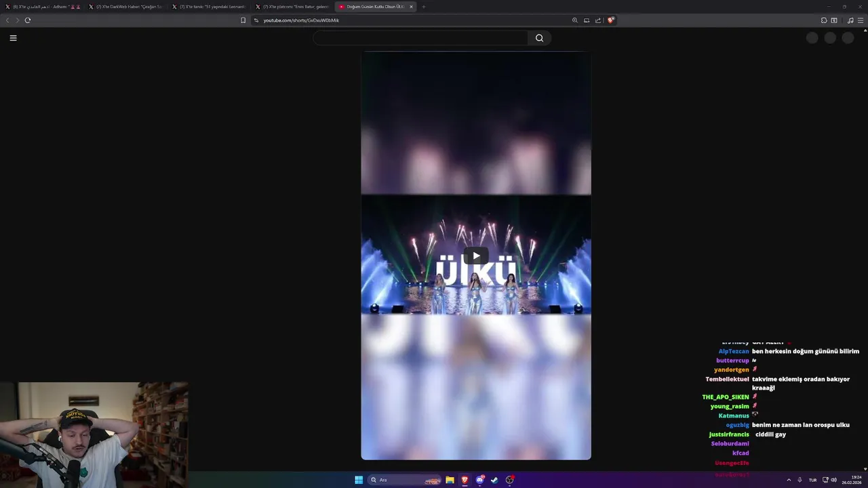Share the page using the share icon
Viewport: 868px width, 488px height.
[x=598, y=20]
